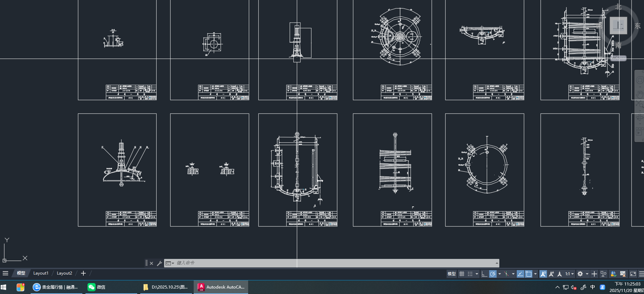Open the colorful app store taskbar icon
Image resolution: width=644 pixels, height=294 pixels.
[x=20, y=287]
